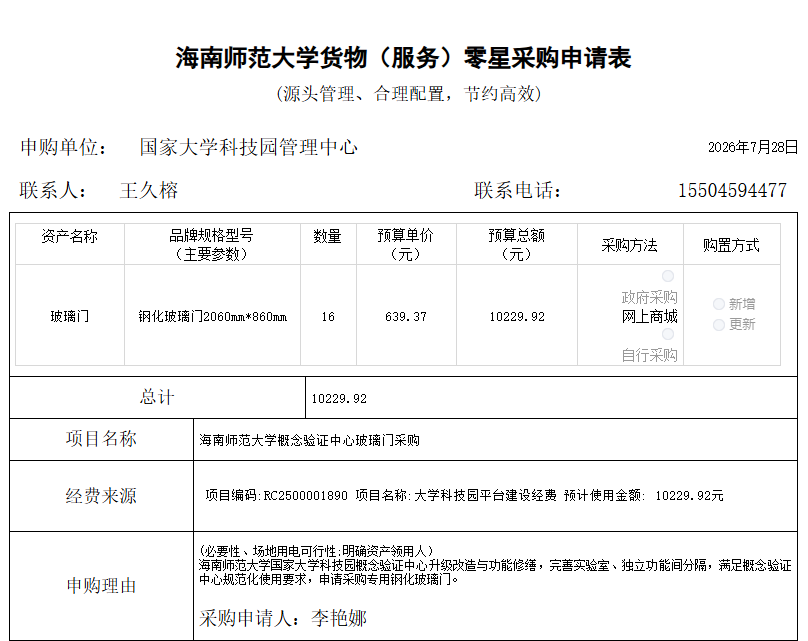Click the 自行采购 label text
This screenshot has height=641, width=808.
(649, 355)
